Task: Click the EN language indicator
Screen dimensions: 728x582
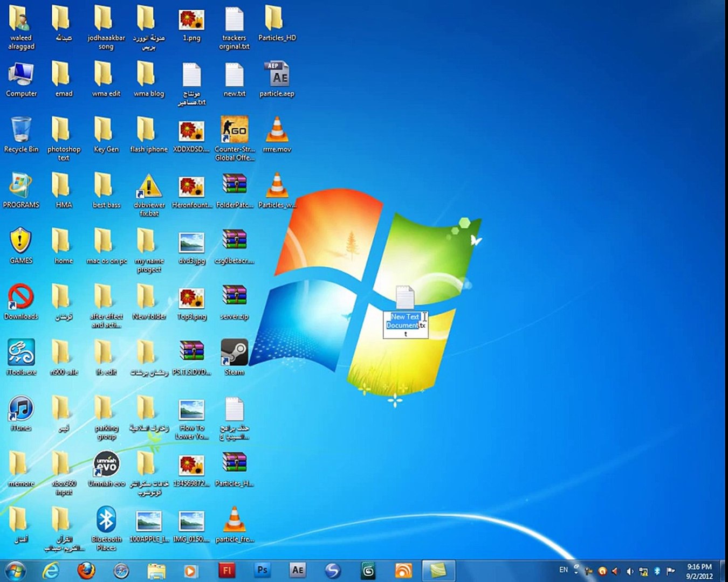Action: 564,570
